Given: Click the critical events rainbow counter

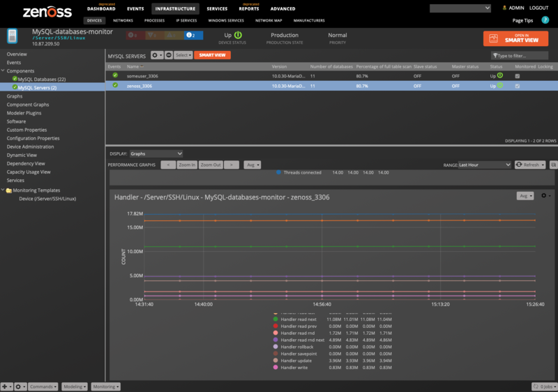Looking at the screenshot, I should tap(135, 35).
